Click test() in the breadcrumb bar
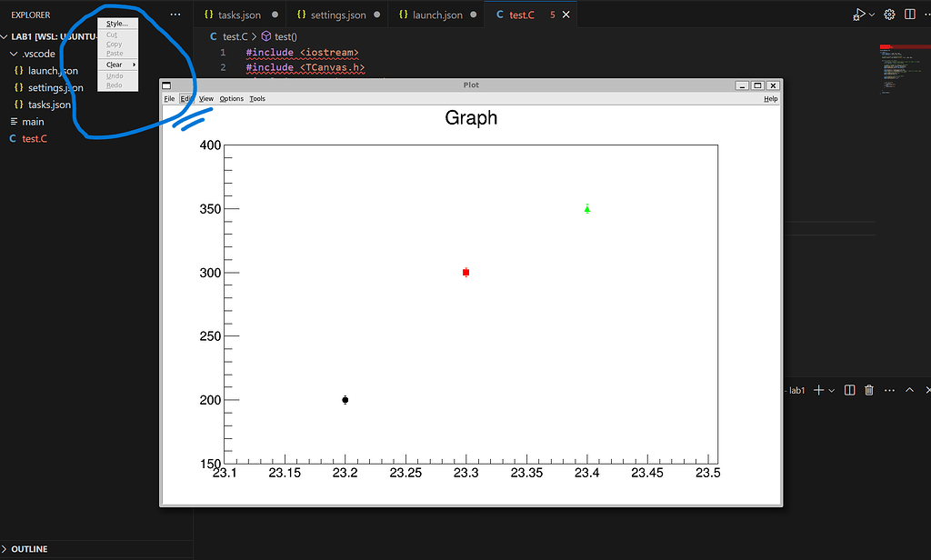 285,36
